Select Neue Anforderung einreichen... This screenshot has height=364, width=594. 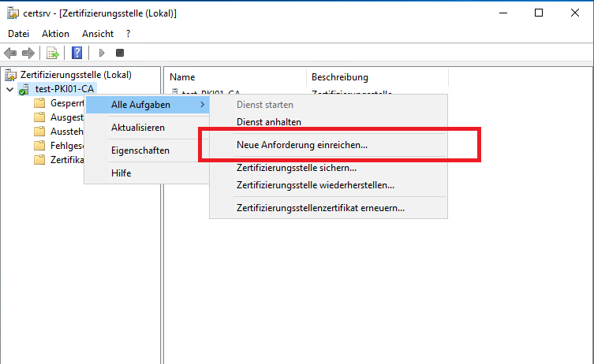pyautogui.click(x=302, y=145)
